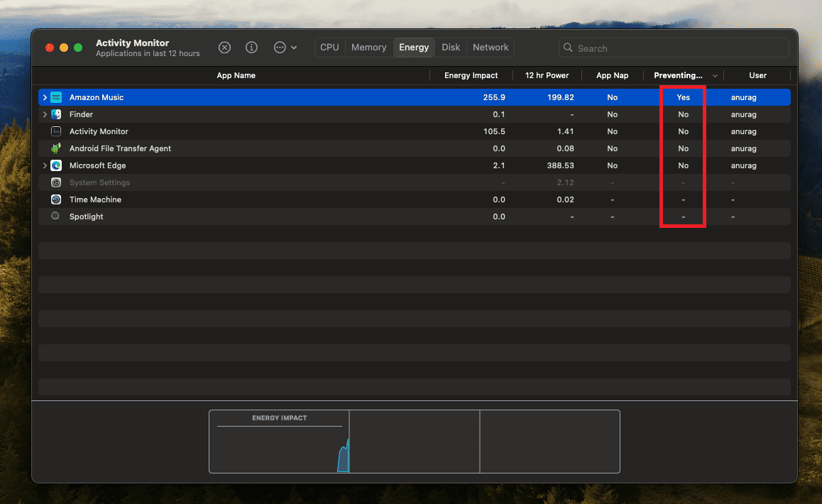822x504 pixels.
Task: Open the Disk tab
Action: 451,47
